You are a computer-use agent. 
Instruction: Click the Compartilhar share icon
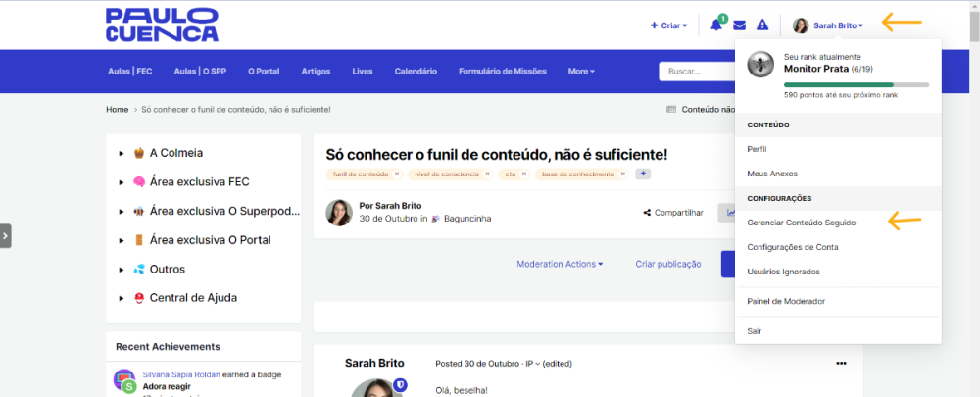pyautogui.click(x=647, y=213)
